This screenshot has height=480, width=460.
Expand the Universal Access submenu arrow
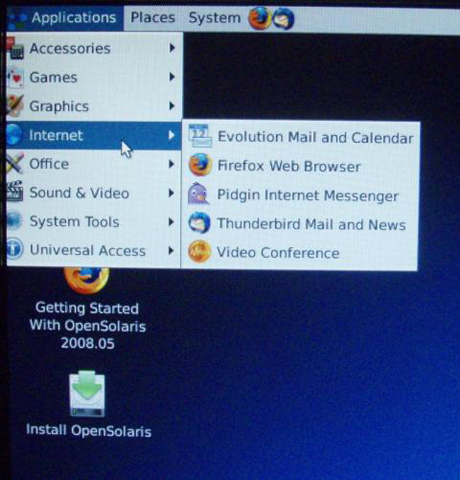(x=171, y=250)
